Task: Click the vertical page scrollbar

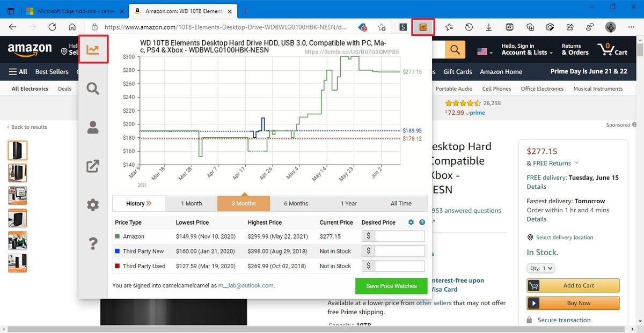Action: pos(640,51)
